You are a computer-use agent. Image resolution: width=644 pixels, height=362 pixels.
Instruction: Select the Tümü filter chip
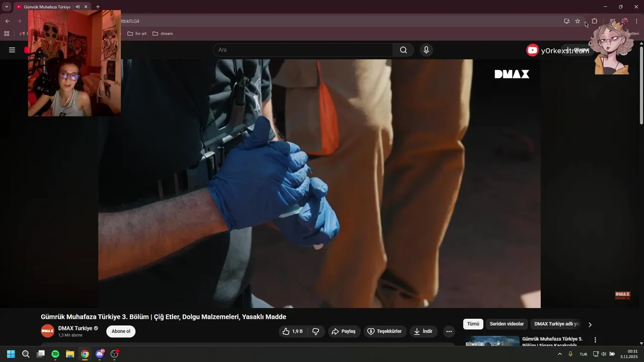coord(473,324)
